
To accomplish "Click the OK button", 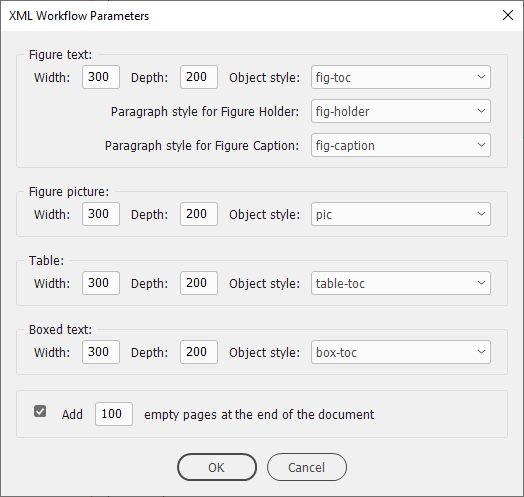I will point(217,467).
